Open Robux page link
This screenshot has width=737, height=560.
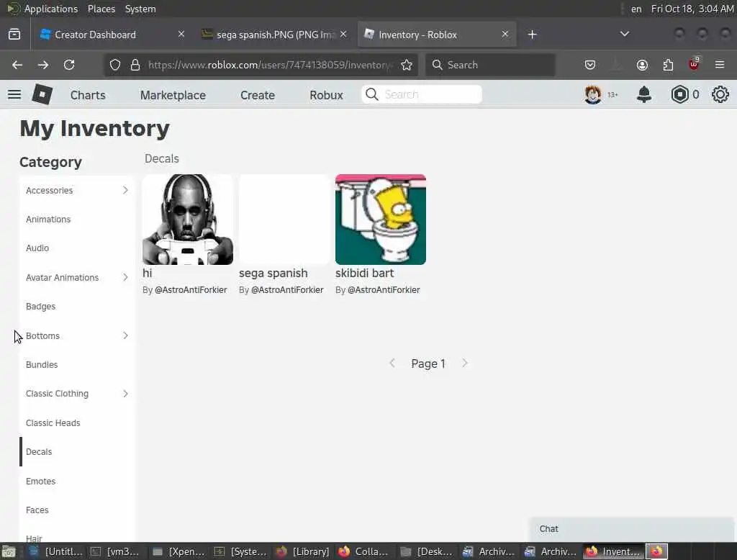pyautogui.click(x=326, y=95)
